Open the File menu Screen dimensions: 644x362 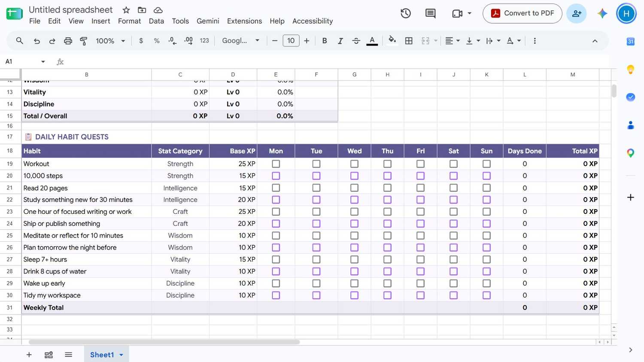[35, 21]
